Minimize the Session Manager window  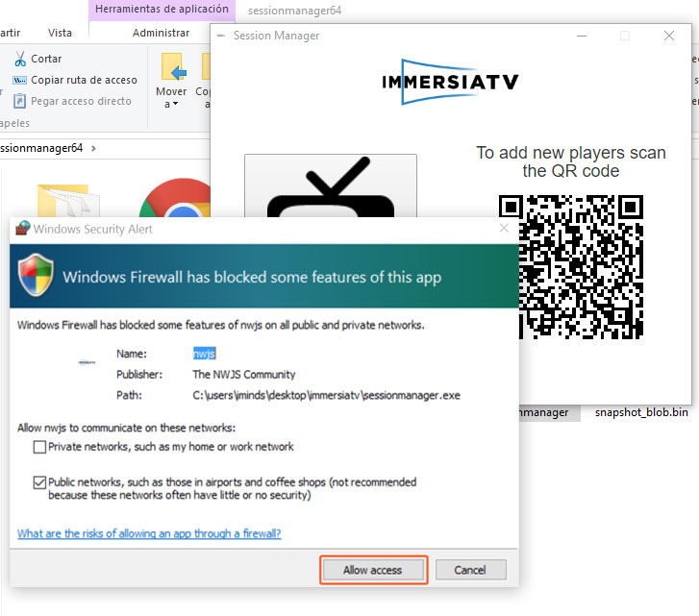[582, 36]
